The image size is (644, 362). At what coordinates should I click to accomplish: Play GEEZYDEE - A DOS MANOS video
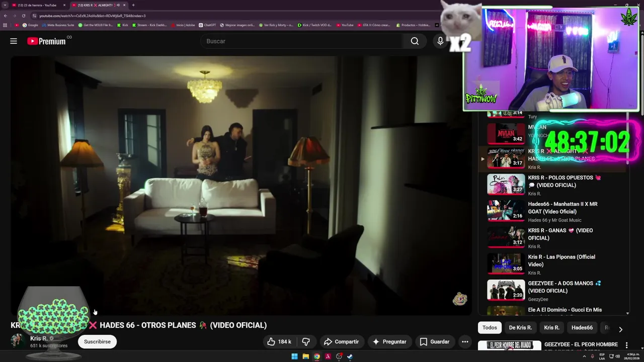pyautogui.click(x=565, y=287)
